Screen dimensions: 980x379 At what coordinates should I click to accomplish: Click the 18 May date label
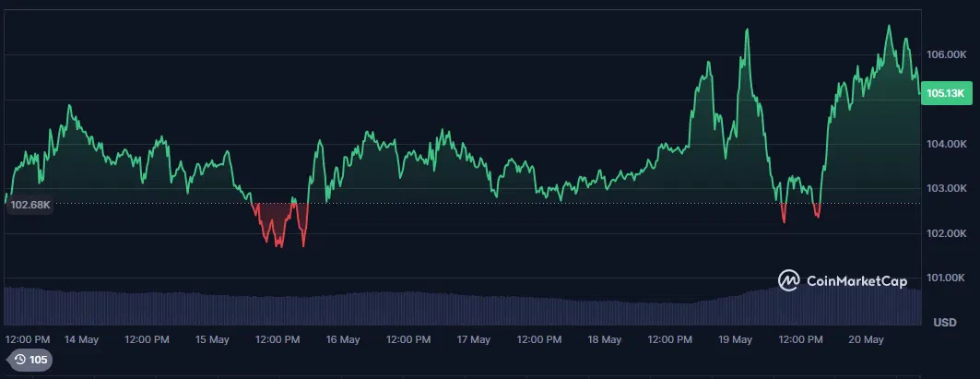point(605,339)
